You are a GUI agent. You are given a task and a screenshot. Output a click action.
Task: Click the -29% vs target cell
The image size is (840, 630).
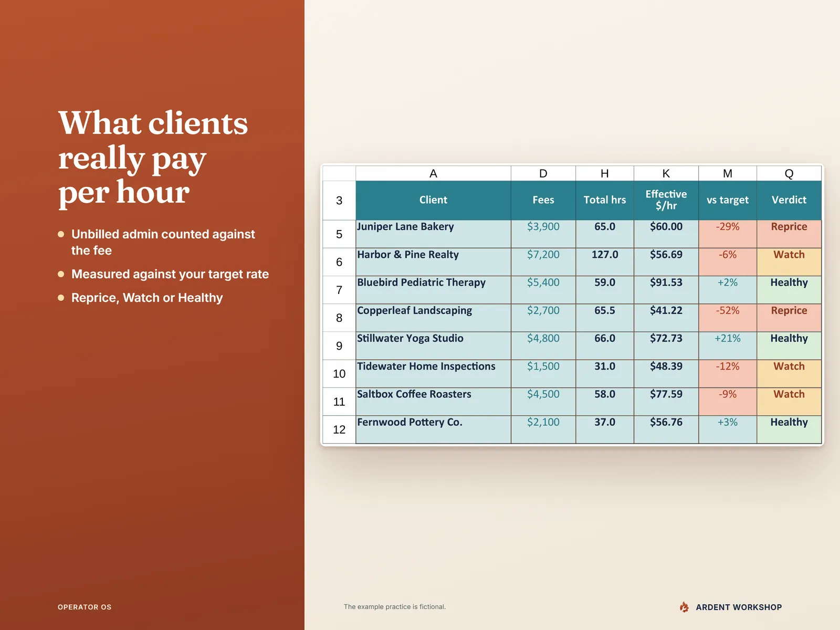[x=728, y=234]
